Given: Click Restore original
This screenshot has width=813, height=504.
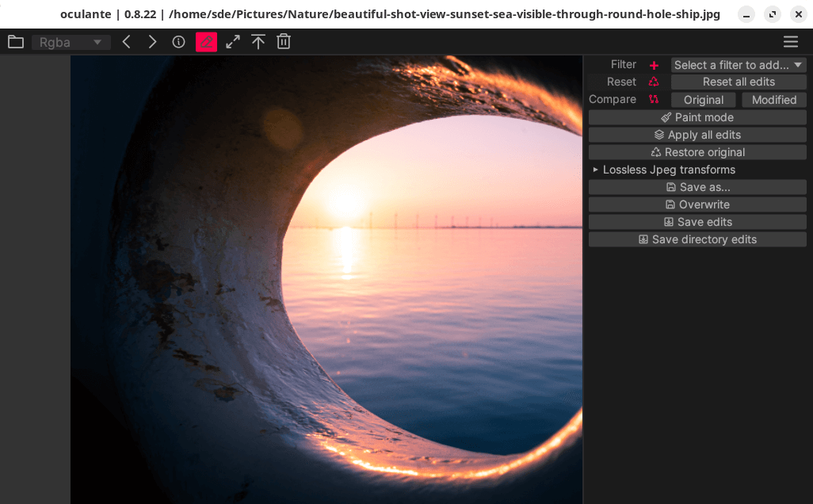Looking at the screenshot, I should [697, 152].
